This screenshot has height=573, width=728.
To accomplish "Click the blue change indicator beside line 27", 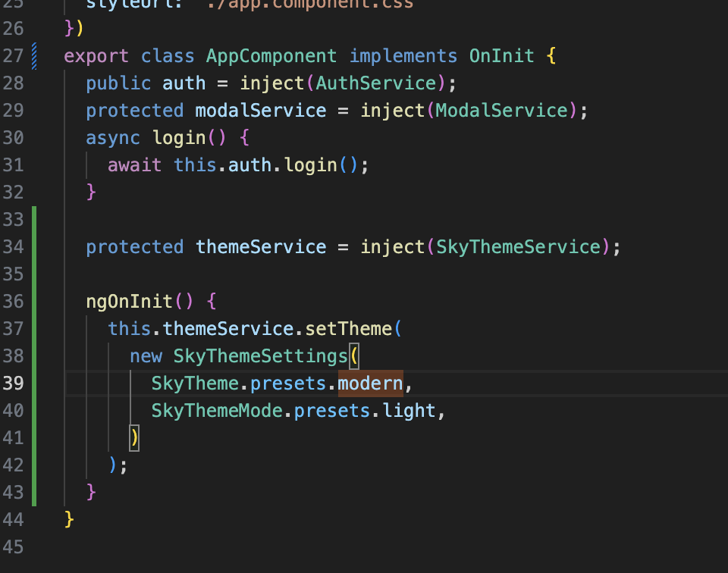I will (x=32, y=55).
